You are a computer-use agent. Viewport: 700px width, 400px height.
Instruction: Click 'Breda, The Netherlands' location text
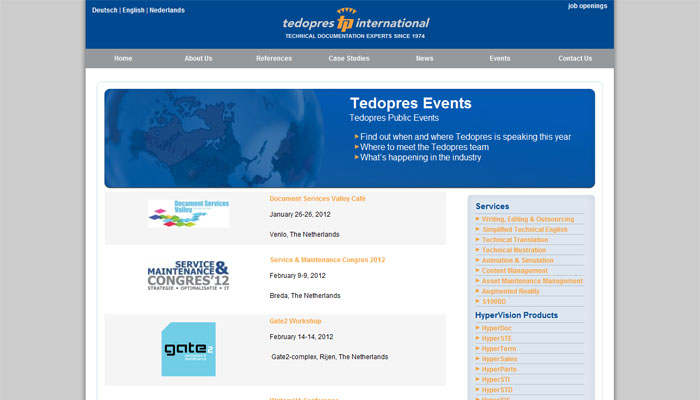pos(305,296)
